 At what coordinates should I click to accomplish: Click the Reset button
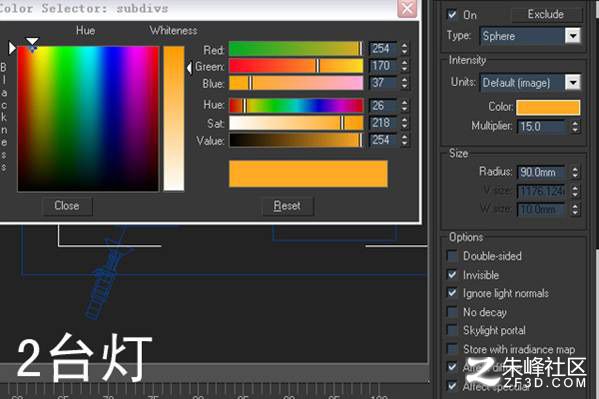click(288, 206)
